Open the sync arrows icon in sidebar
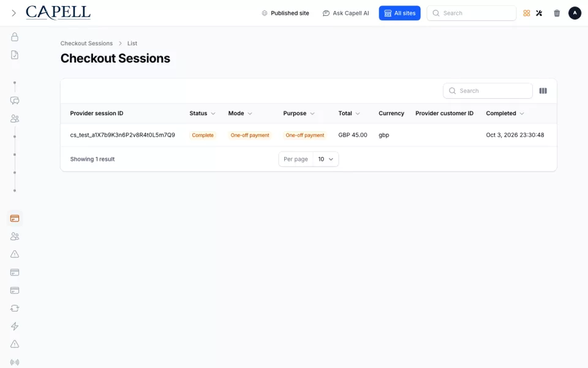The width and height of the screenshot is (588, 368). (x=15, y=309)
